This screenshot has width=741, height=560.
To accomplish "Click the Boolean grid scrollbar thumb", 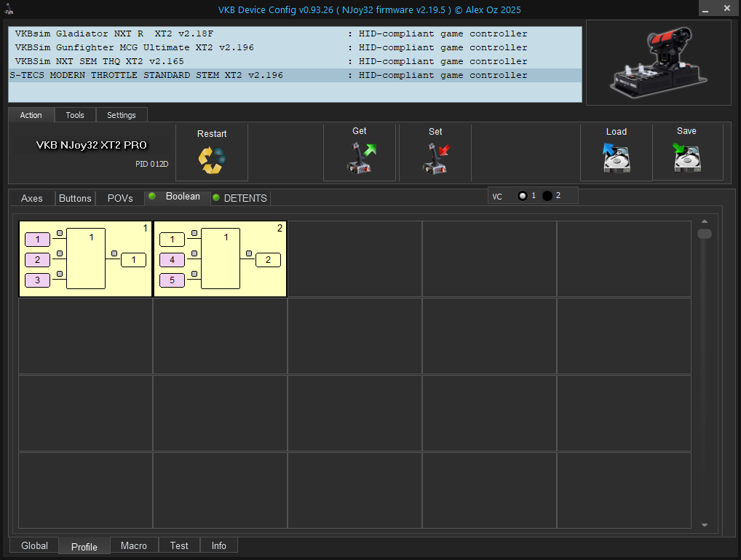I will [x=704, y=234].
